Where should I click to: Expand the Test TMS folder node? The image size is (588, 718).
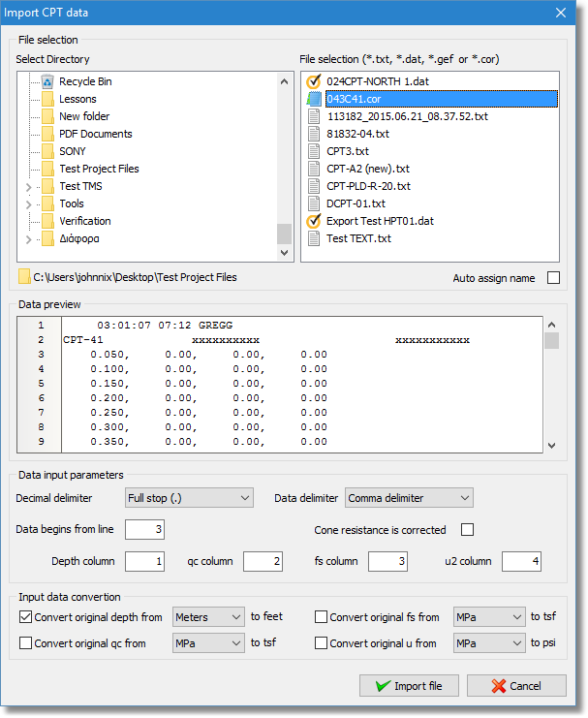pyautogui.click(x=28, y=186)
